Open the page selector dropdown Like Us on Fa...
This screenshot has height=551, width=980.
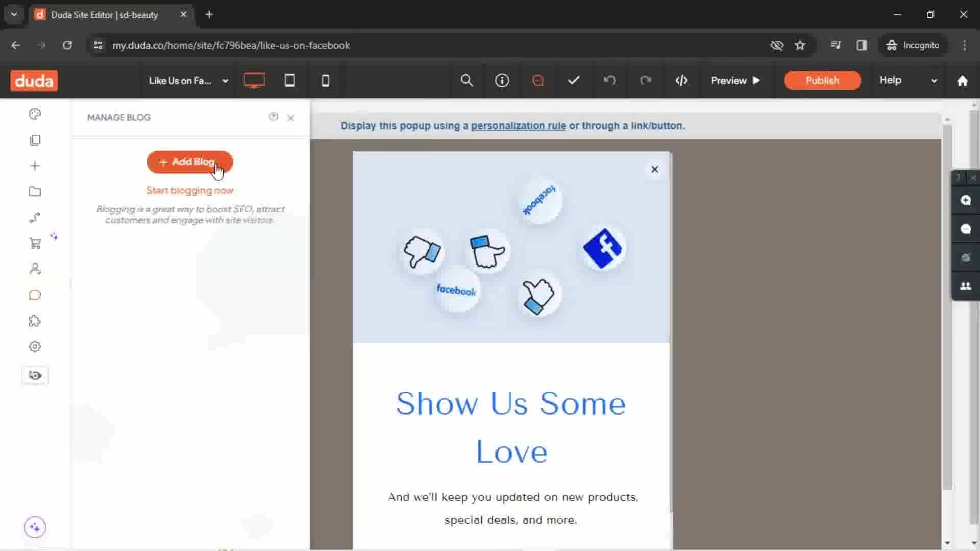[x=188, y=81]
